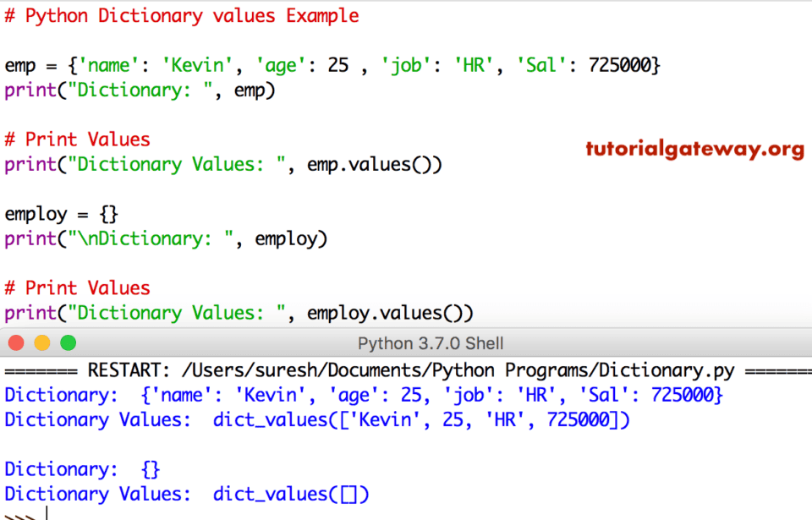Viewport: 812px width, 520px height.
Task: Click the print Dictionary Values statement
Action: tap(239, 312)
